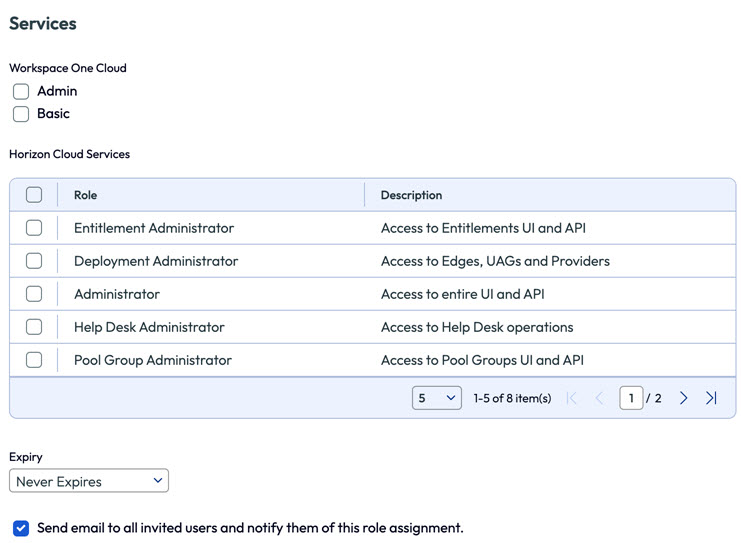Jump to last page of roles

(x=711, y=398)
